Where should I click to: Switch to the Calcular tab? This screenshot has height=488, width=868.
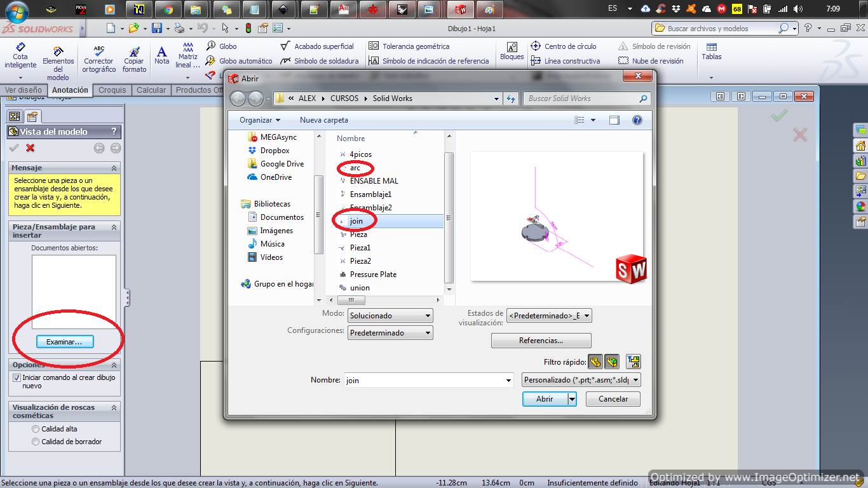point(151,90)
